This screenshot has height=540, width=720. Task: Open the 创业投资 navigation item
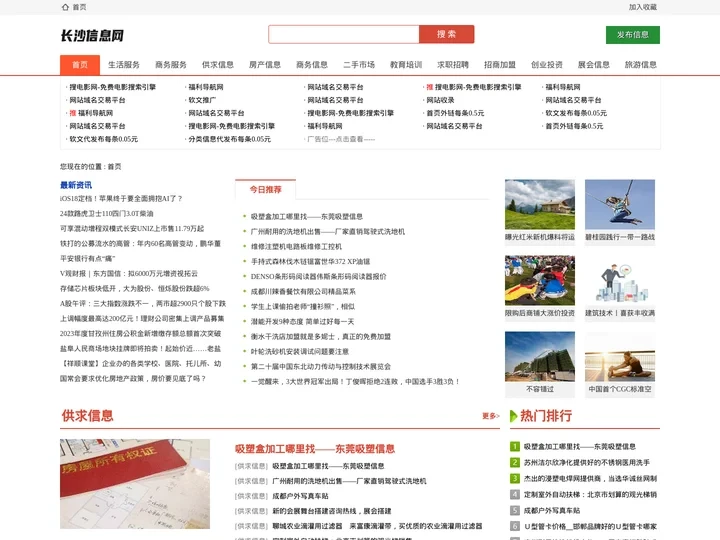pos(547,65)
